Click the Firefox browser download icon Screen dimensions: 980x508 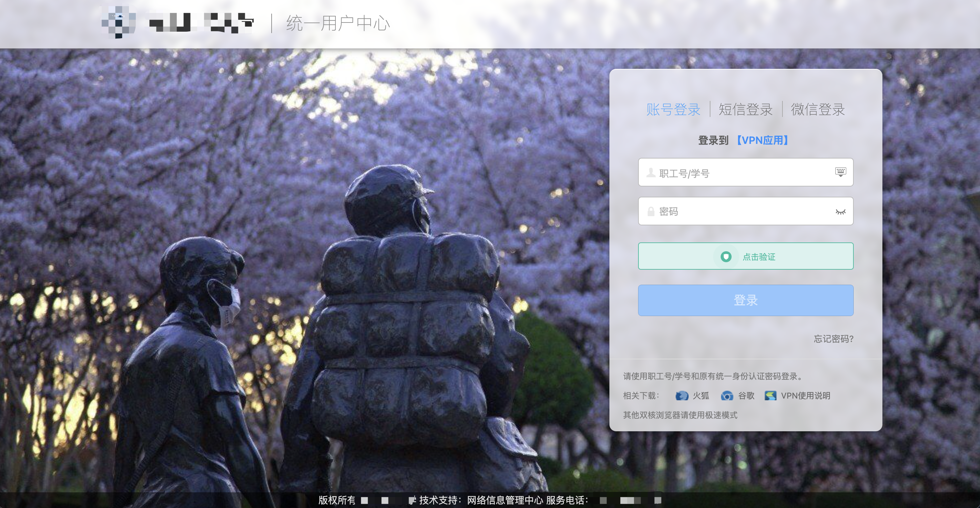681,396
